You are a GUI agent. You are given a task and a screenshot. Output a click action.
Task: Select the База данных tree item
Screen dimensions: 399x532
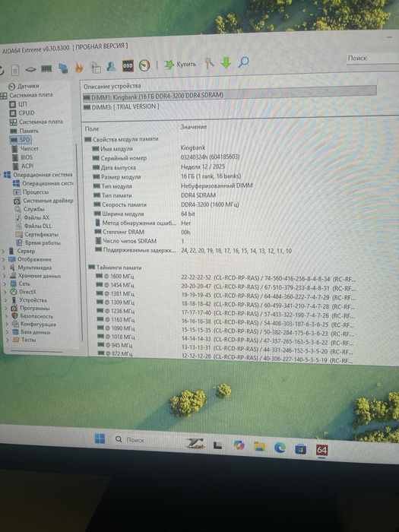pos(32,332)
